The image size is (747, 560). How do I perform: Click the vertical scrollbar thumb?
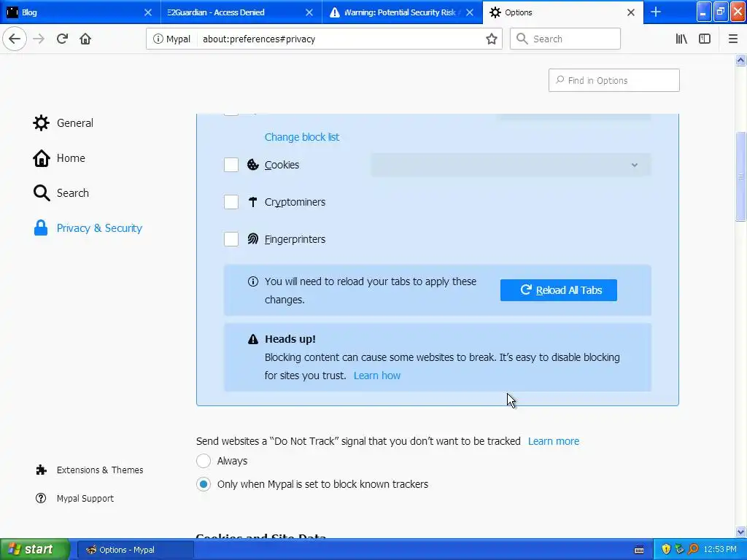coord(740,176)
